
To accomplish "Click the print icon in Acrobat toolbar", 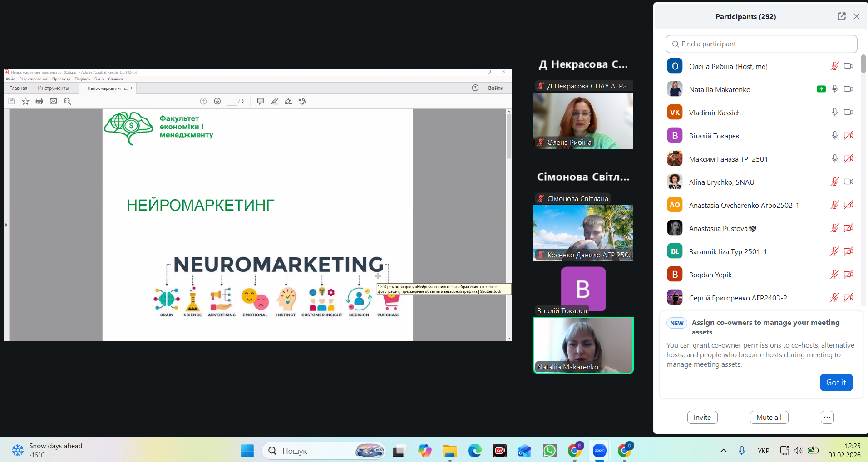I will coord(39,101).
